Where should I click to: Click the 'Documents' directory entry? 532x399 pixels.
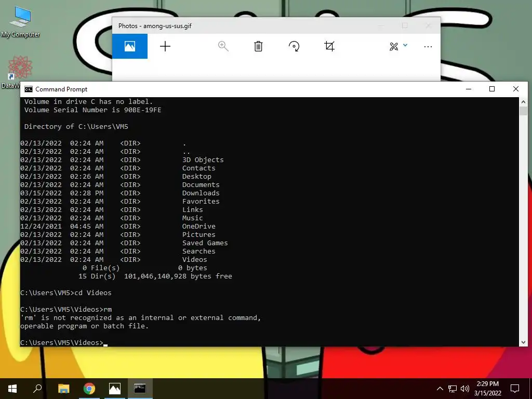pyautogui.click(x=201, y=184)
